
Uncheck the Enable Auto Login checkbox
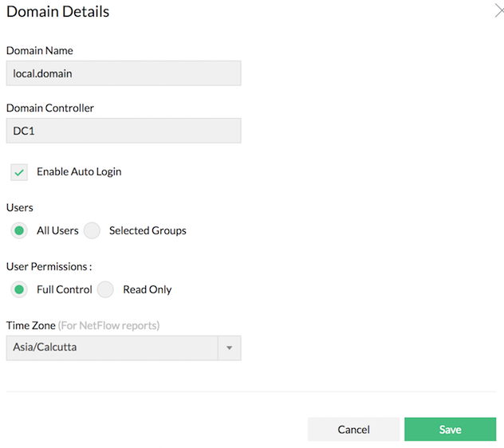coord(20,172)
